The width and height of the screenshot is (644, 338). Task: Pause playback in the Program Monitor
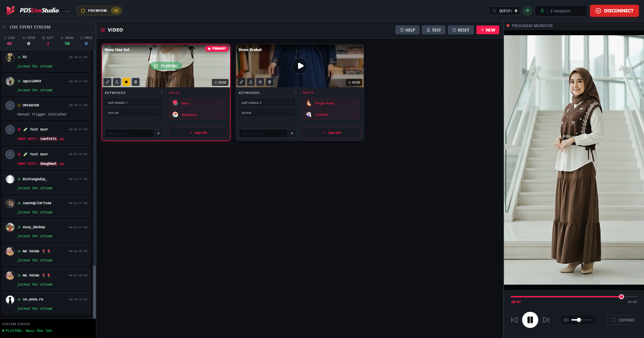530,320
